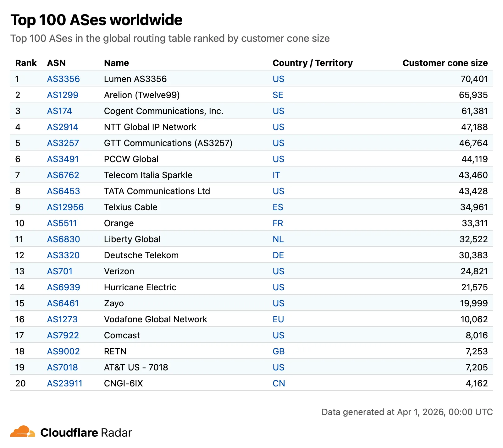Open the AS2914 NTT Global IP Network link
Viewport: 503px width, 448px height.
[63, 127]
